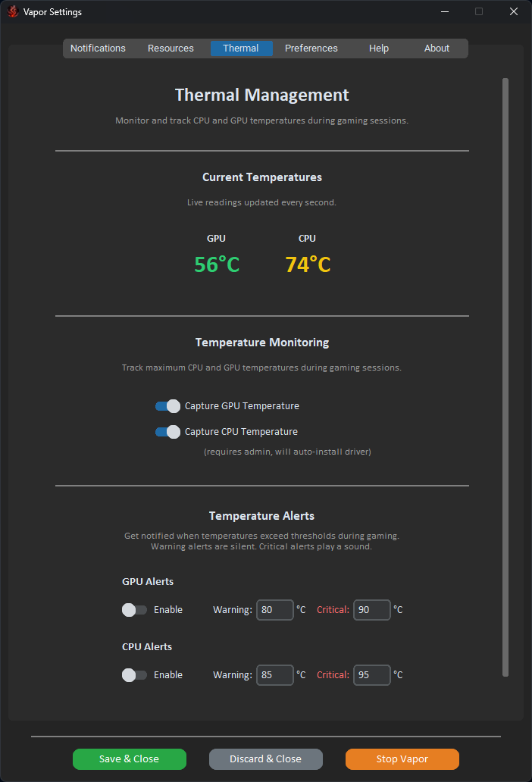Click the Save & Close button
The width and height of the screenshot is (532, 782).
[x=129, y=759]
